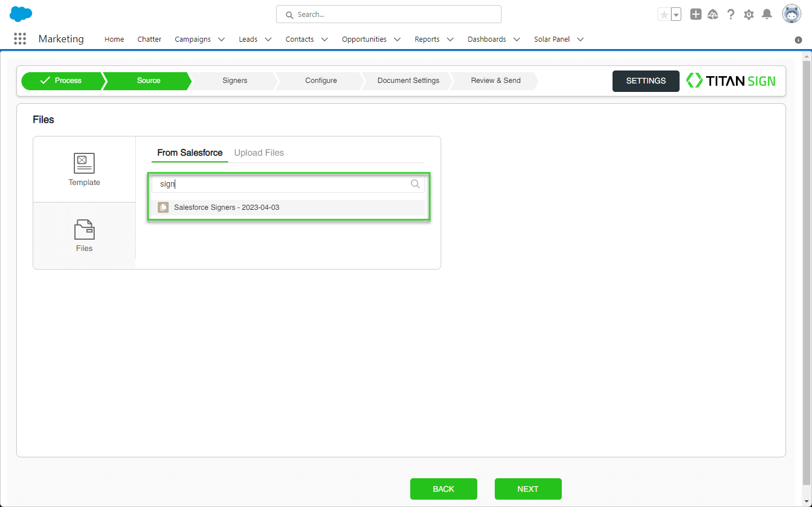Click the BACK button
The width and height of the screenshot is (812, 507).
pyautogui.click(x=443, y=489)
